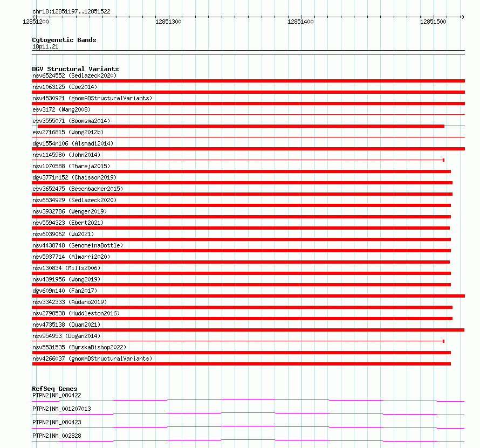480x448 pixels.
Task: Select the RefSeq Genes track title
Action: pos(55,389)
